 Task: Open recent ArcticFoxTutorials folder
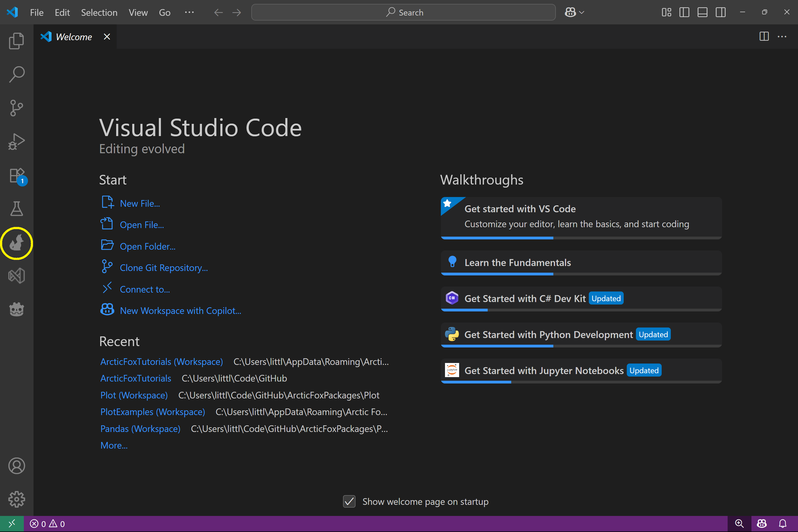136,379
